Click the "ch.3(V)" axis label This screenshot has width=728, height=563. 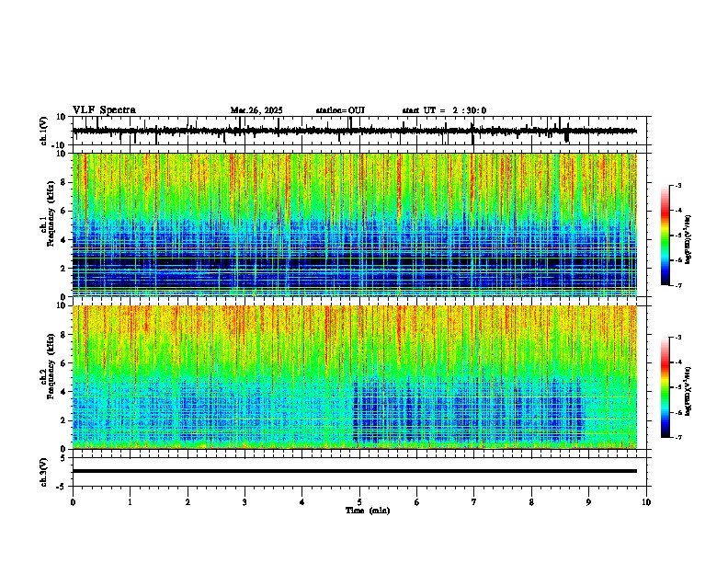pyautogui.click(x=44, y=472)
